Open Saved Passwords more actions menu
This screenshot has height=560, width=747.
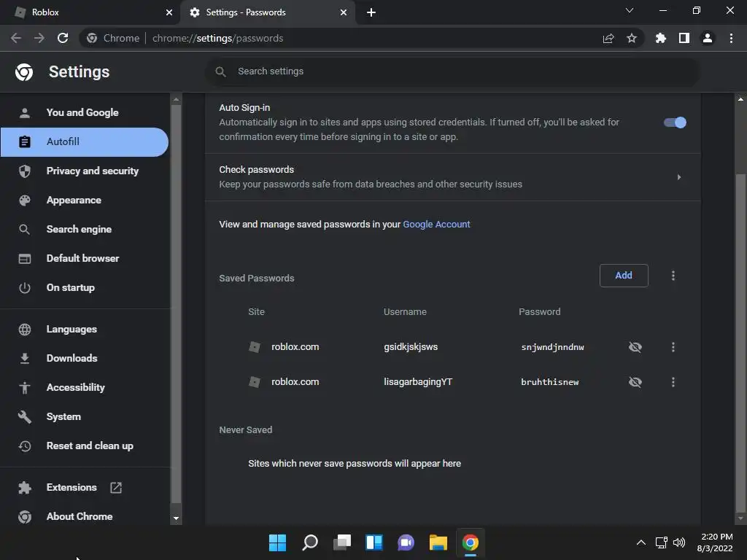[x=673, y=276]
